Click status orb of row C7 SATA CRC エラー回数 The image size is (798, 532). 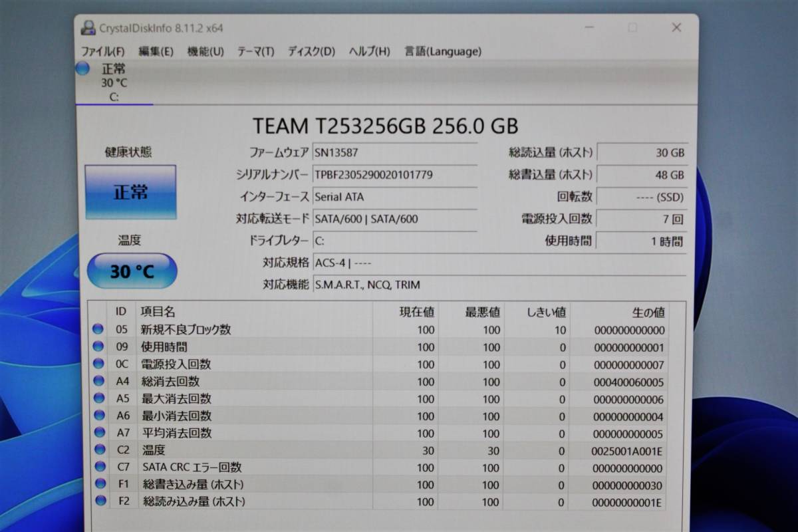tap(100, 467)
